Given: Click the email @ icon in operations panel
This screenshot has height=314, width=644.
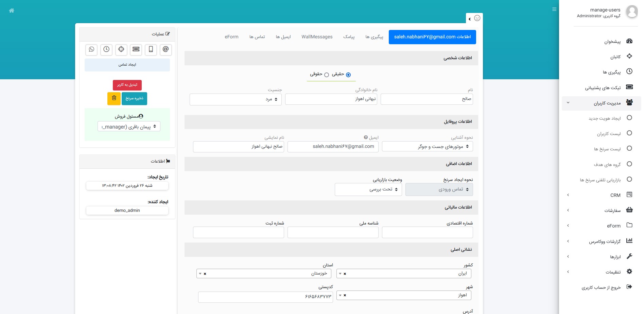Looking at the screenshot, I should point(166,50).
